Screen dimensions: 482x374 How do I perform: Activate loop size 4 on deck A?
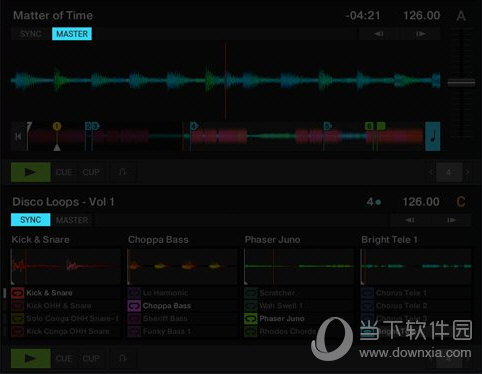point(449,172)
